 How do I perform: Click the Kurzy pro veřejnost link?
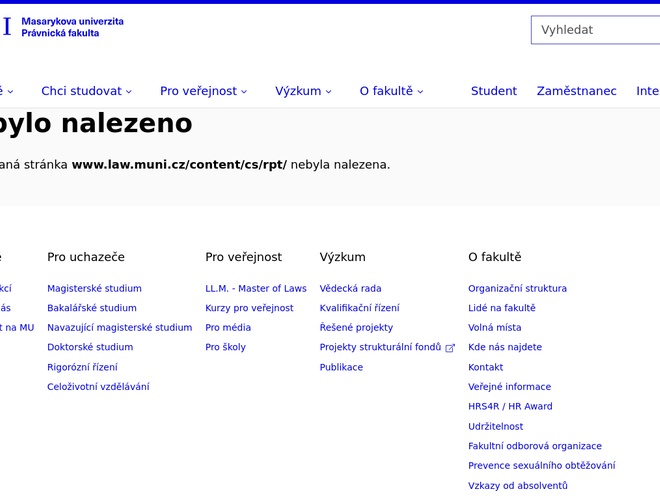point(249,308)
